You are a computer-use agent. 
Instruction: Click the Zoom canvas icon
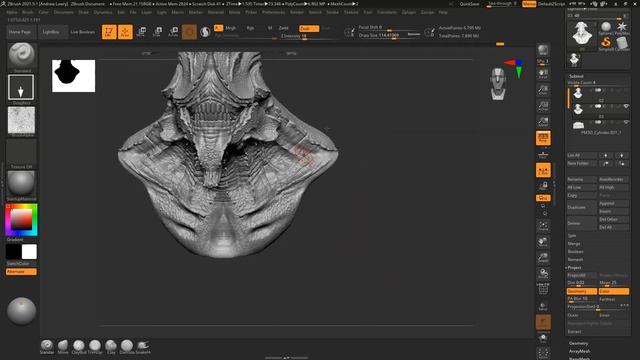tap(543, 89)
